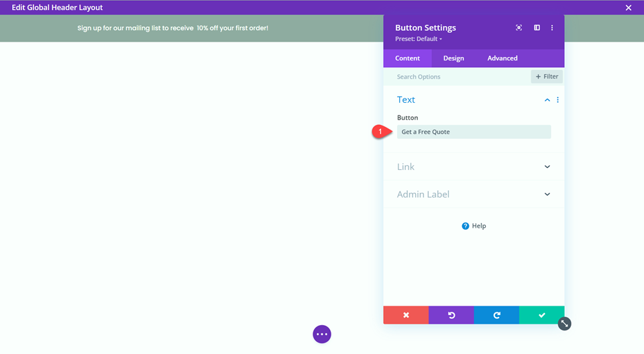Discard changes with the red X button
Screen dimensions: 644x354
406,315
